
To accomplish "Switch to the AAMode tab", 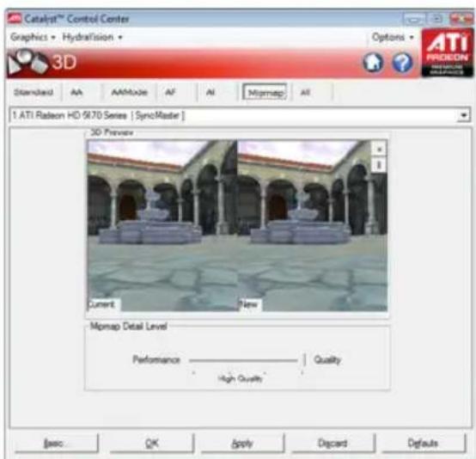I will coord(130,92).
